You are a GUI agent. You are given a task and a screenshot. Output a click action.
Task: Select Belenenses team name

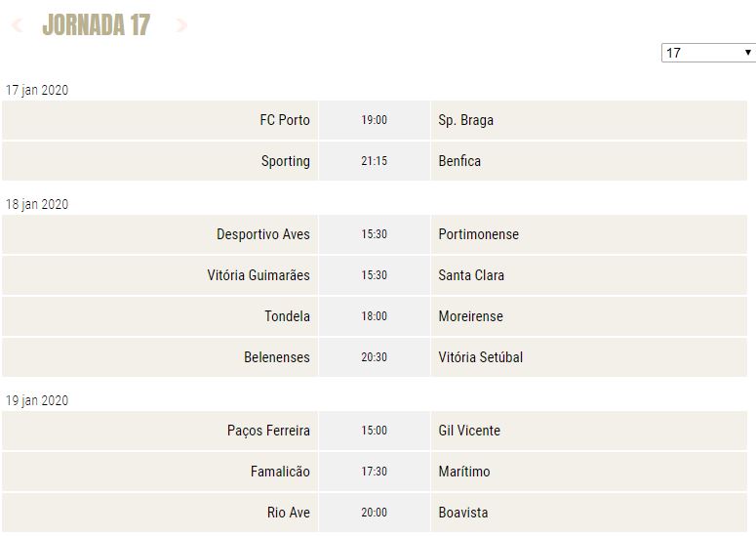277,357
